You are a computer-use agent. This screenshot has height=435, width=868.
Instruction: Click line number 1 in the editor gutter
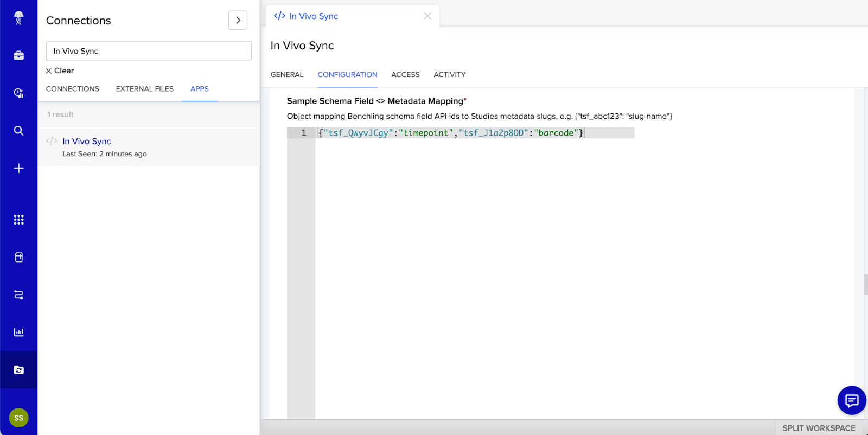click(304, 133)
